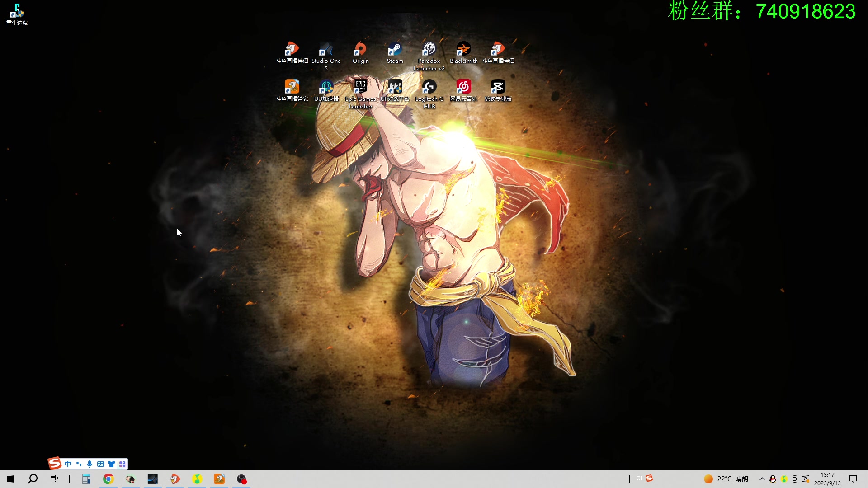Screen dimensions: 868x488
Task: Select 斗鱼直播伴侣 icon next to Blacksmith
Action: (498, 53)
